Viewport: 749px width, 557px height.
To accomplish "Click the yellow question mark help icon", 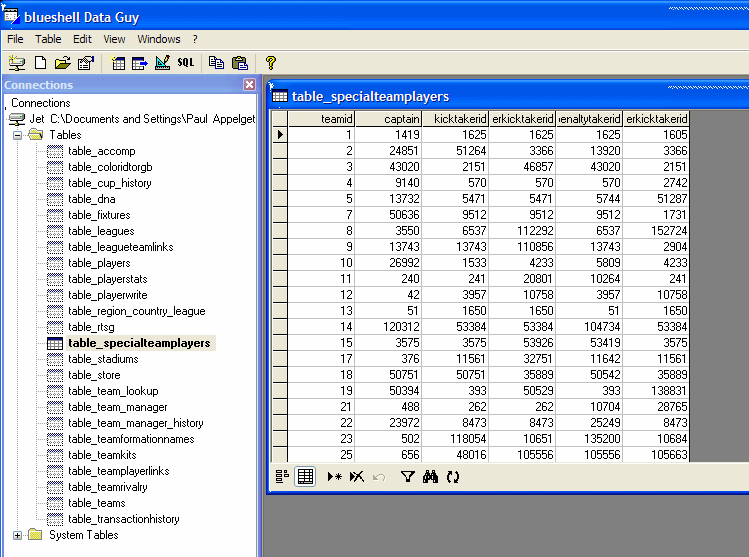I will coord(270,63).
